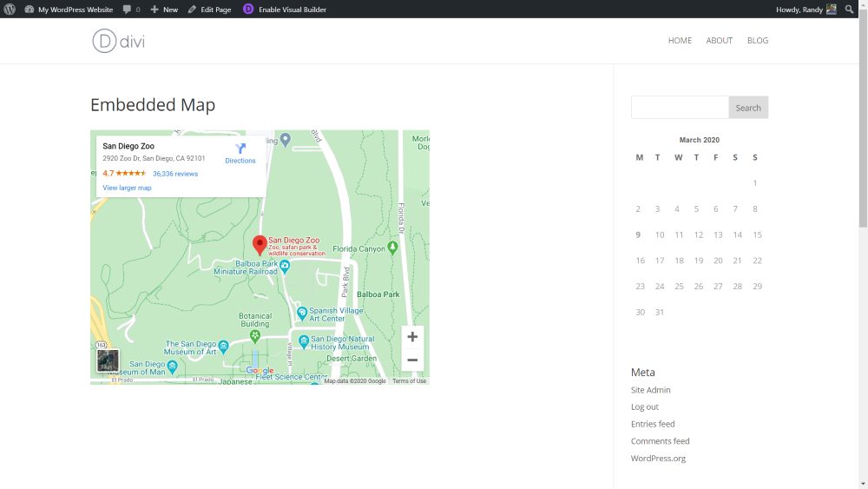
Task: Click the March 2020 calendar caption
Action: click(x=699, y=140)
